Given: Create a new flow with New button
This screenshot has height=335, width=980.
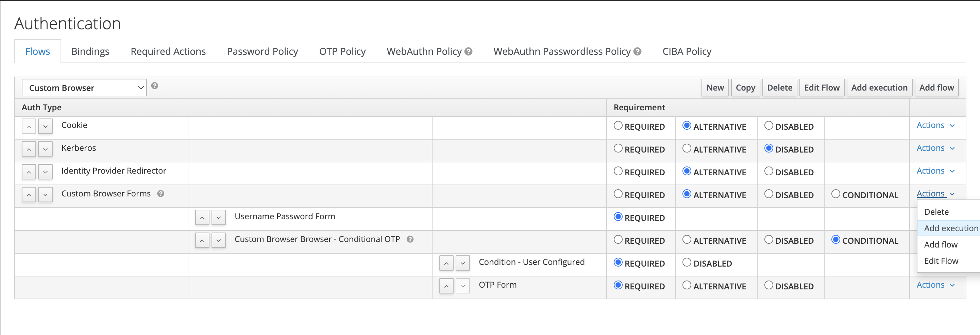Looking at the screenshot, I should click(x=715, y=87).
